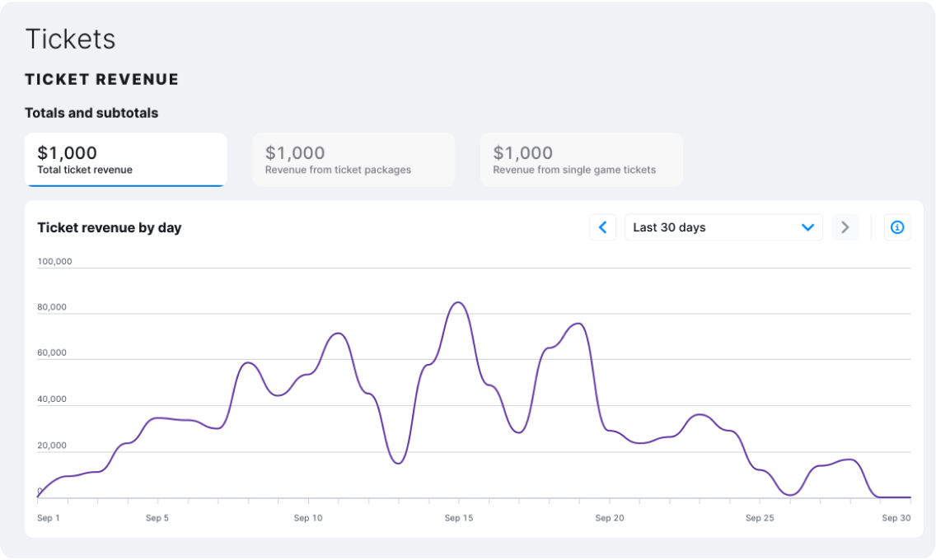Select Revenue from ticket packages tab
Image resolution: width=936 pixels, height=560 pixels.
point(353,160)
